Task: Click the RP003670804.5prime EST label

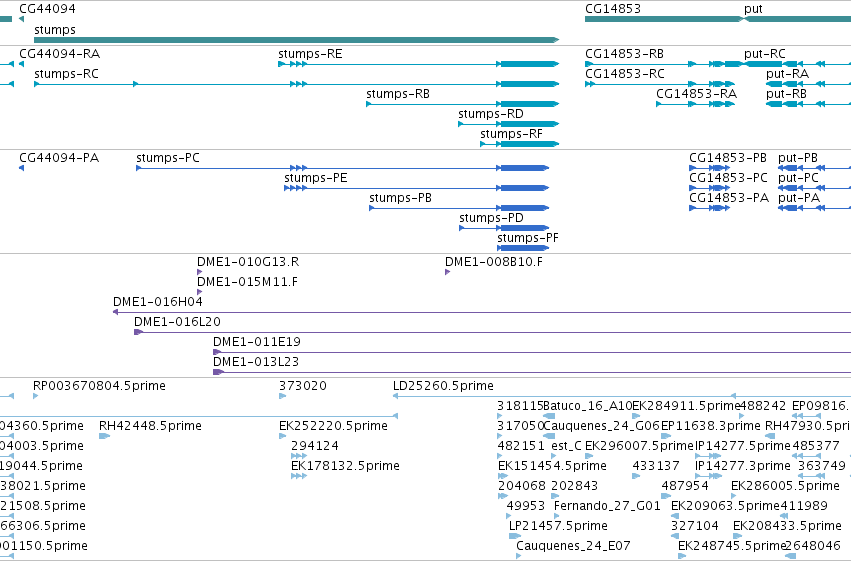Action: [x=99, y=386]
